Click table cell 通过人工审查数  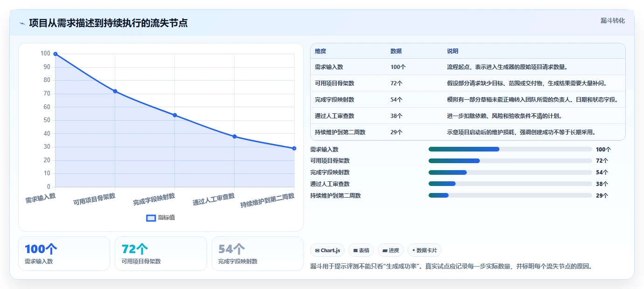334,116
